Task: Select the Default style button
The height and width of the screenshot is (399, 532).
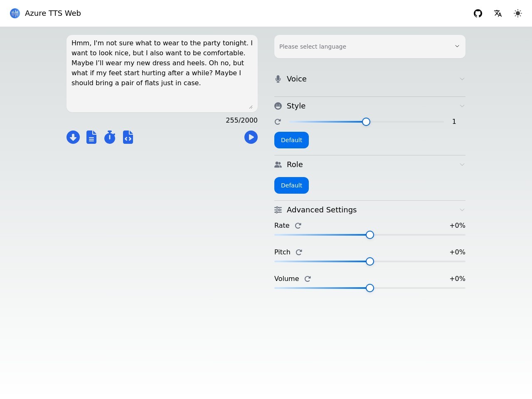Action: (291, 140)
